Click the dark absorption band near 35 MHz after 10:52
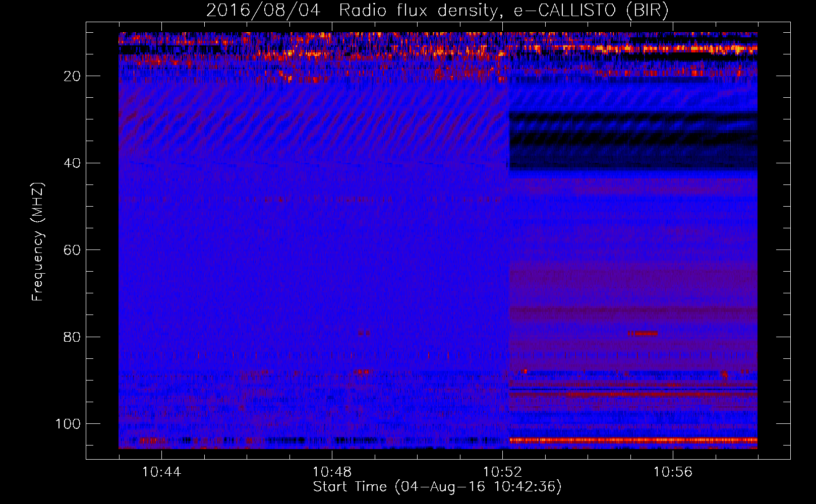 pos(633,141)
